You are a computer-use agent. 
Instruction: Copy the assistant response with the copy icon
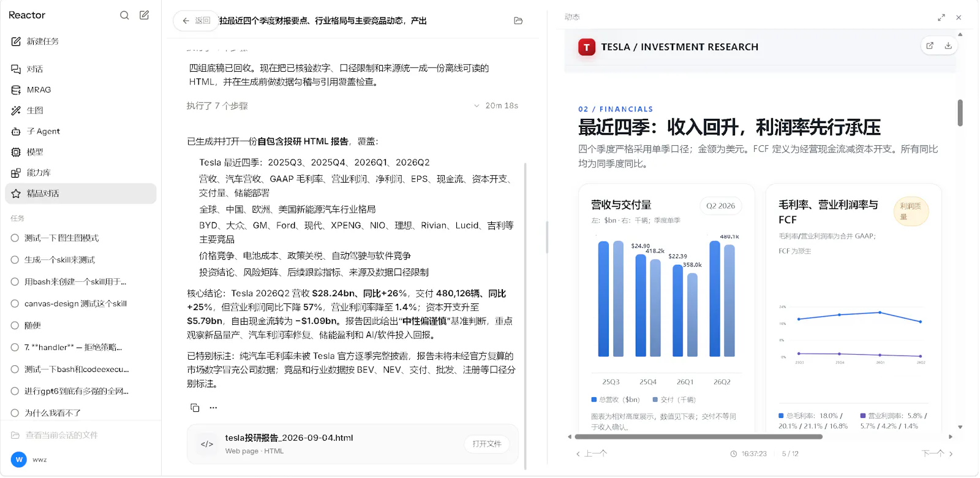[195, 408]
